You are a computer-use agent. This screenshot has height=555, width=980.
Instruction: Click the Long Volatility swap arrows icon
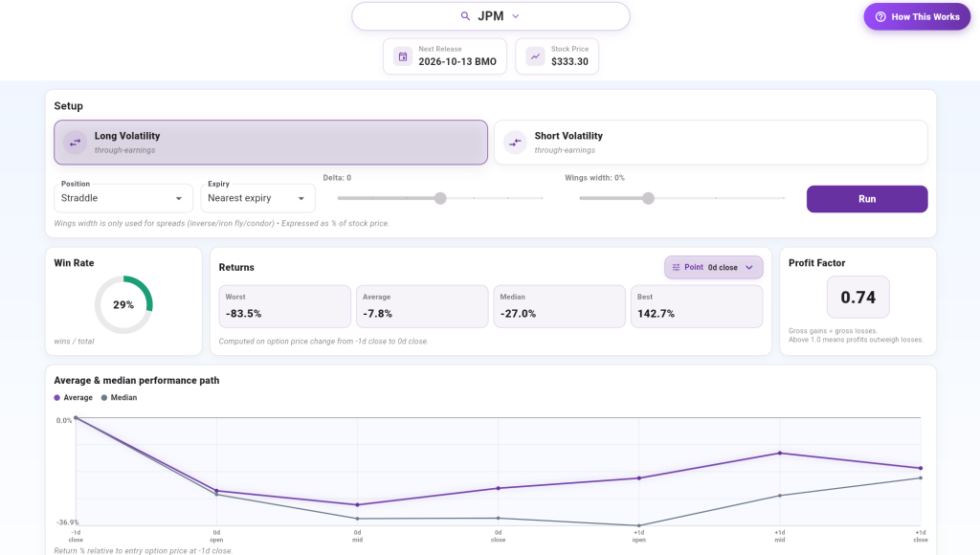pos(75,143)
